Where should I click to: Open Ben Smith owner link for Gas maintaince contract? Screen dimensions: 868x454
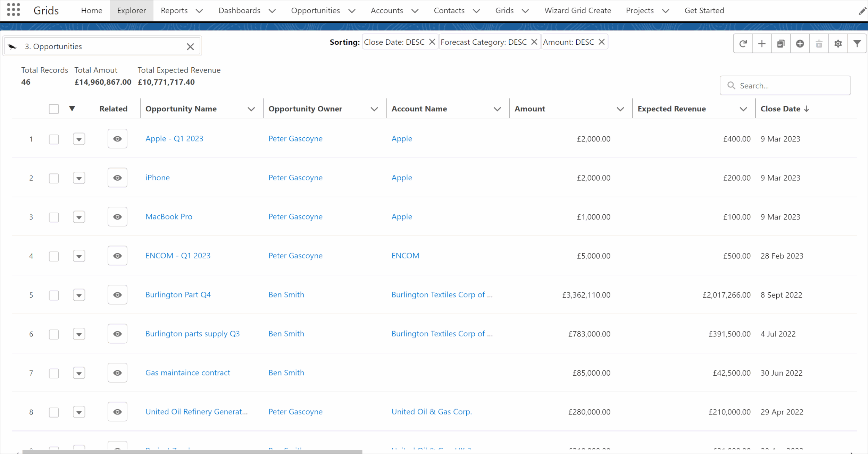coord(286,373)
